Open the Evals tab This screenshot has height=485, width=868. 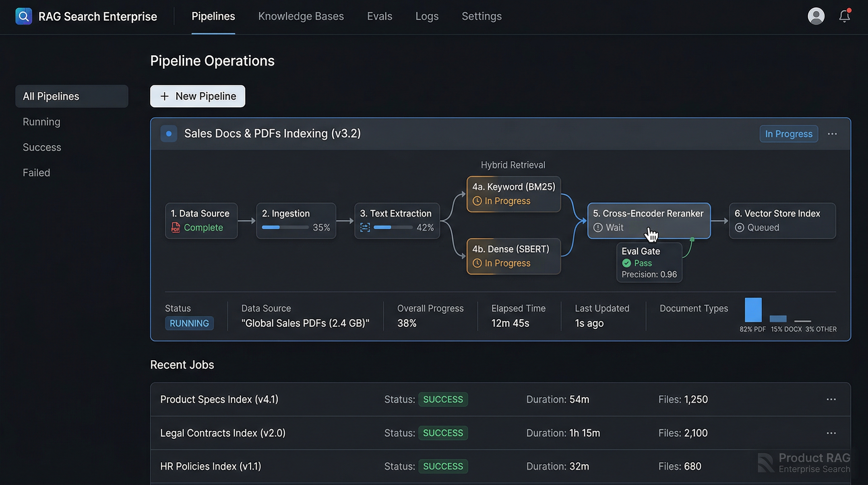pyautogui.click(x=379, y=16)
